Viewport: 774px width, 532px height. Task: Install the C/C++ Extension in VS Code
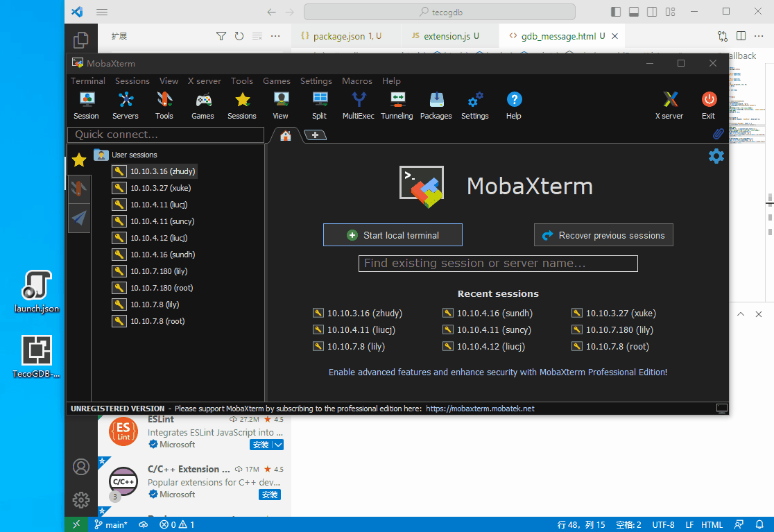[270, 495]
